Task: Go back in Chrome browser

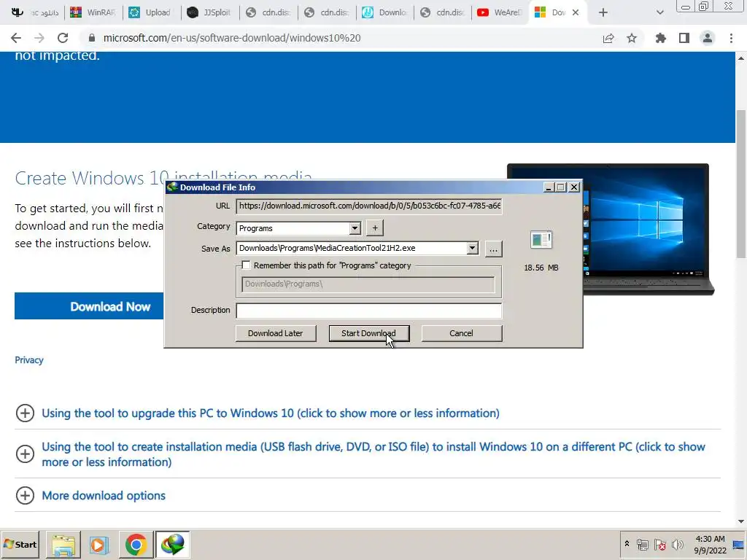Action: [x=16, y=38]
